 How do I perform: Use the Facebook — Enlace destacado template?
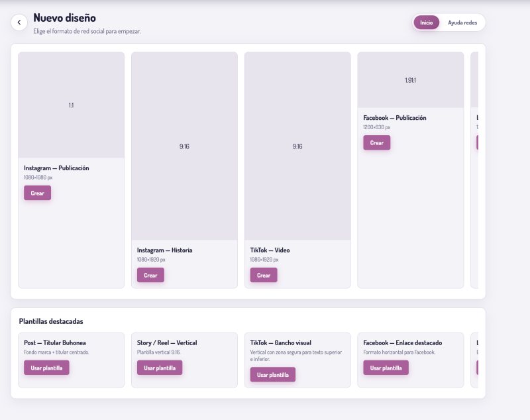pos(386,368)
